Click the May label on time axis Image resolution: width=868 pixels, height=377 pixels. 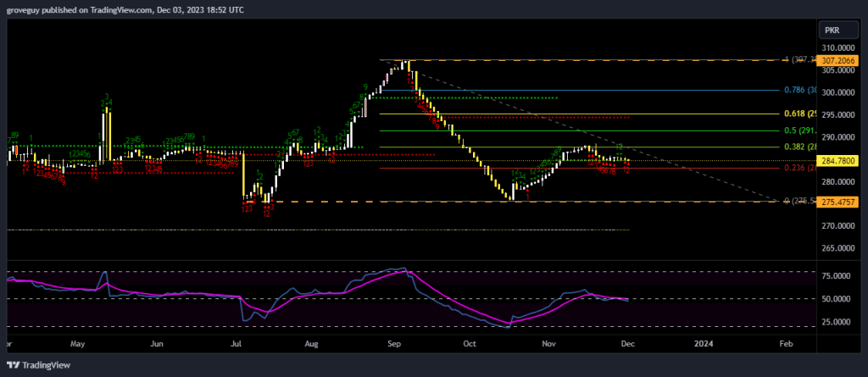pos(78,345)
